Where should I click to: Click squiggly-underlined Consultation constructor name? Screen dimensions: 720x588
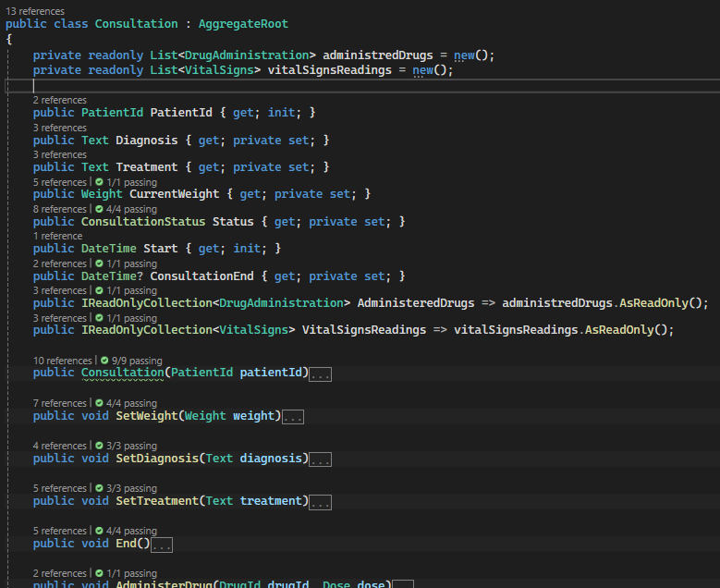click(x=123, y=372)
